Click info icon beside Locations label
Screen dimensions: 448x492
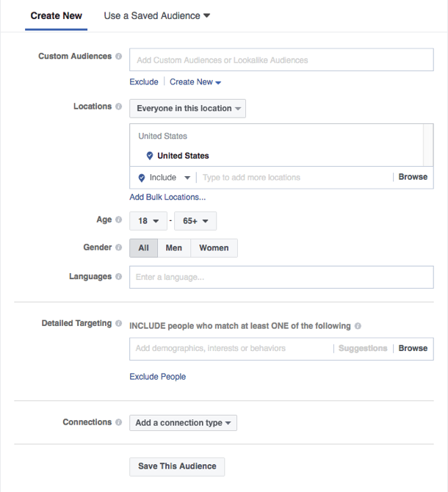click(x=119, y=107)
